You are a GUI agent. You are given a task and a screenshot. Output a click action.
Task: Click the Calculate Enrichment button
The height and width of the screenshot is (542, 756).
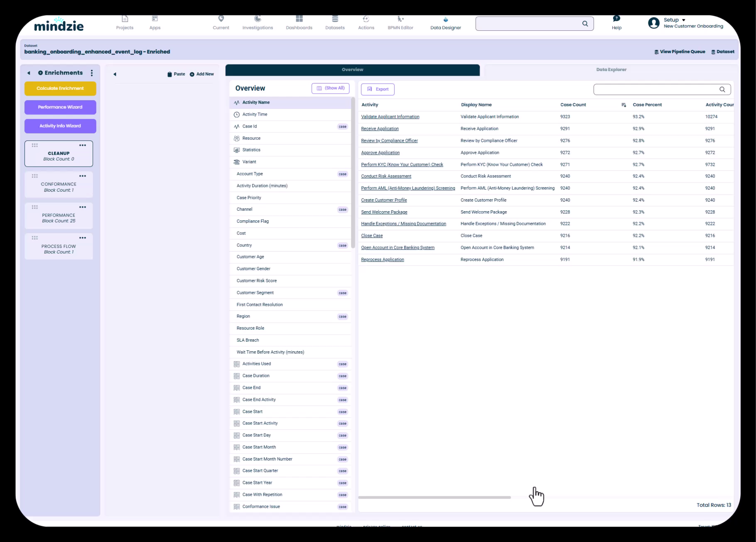pyautogui.click(x=60, y=89)
